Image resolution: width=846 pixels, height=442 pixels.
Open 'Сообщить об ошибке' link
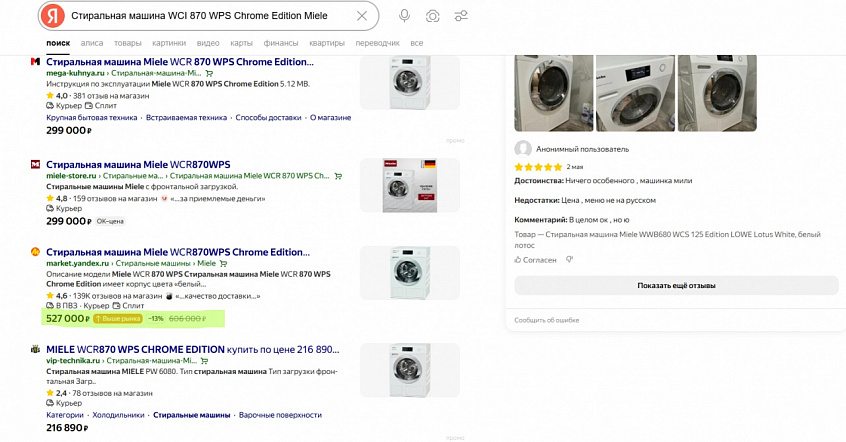(547, 320)
